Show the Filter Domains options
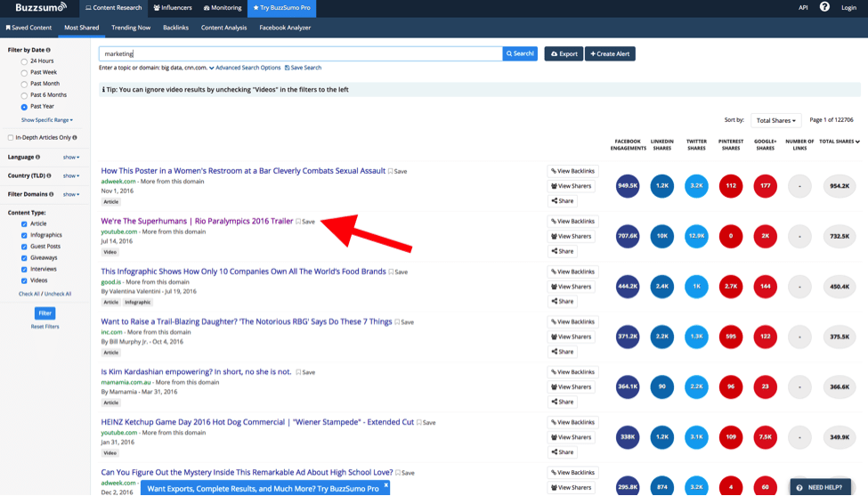 71,194
